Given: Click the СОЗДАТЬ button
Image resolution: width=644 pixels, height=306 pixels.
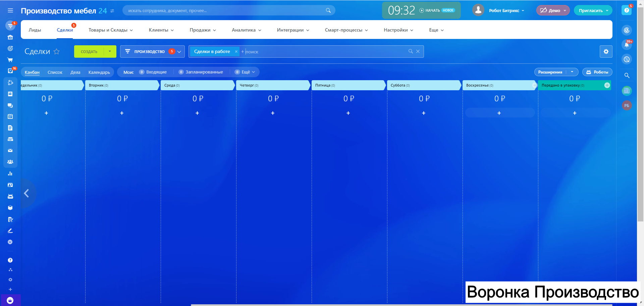Looking at the screenshot, I should point(89,51).
